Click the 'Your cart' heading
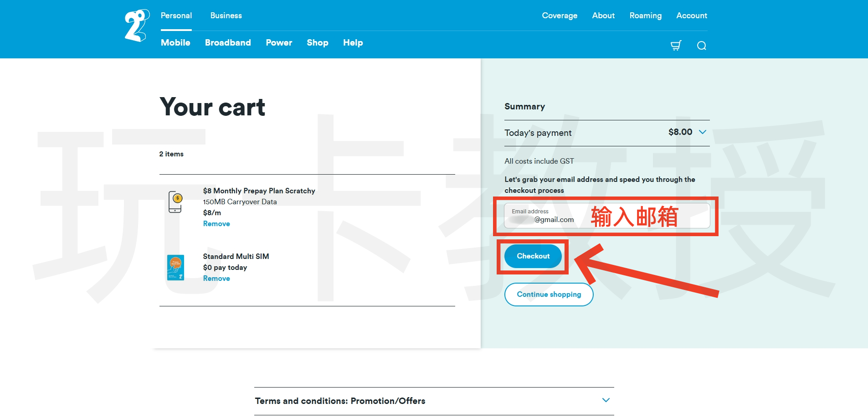Screen dimensions: 868x419 click(x=212, y=108)
